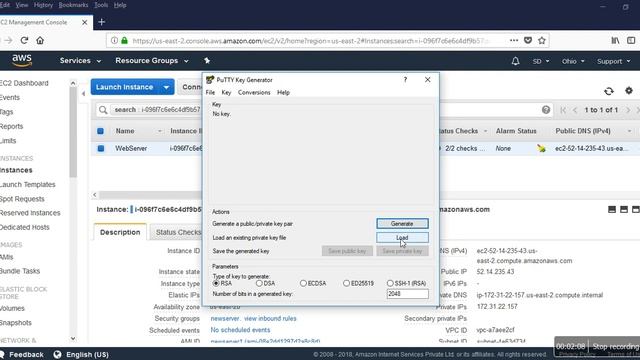Bookmark this page with the star
The height and width of the screenshot is (360, 640).
542,40
